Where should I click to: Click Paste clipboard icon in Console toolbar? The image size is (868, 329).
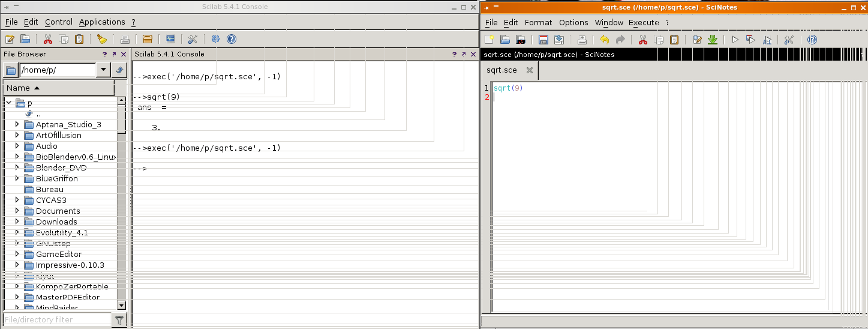(x=79, y=39)
